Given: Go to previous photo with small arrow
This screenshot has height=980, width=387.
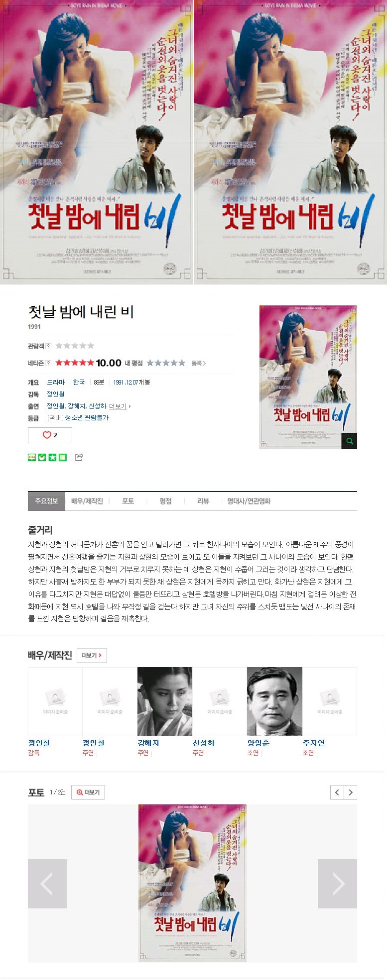Looking at the screenshot, I should point(337,792).
